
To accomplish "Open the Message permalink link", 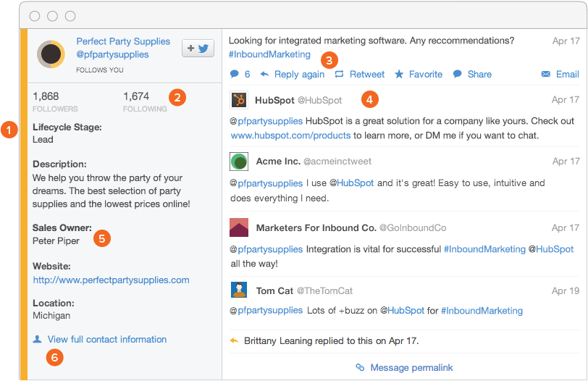I will 411,367.
